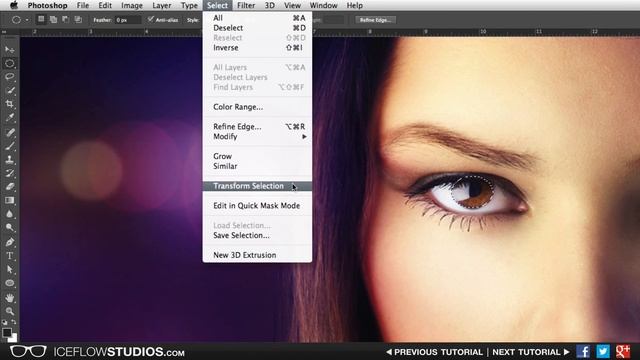Screen dimensions: 640x360
Task: Select the History Brush tool
Action: tap(10, 173)
